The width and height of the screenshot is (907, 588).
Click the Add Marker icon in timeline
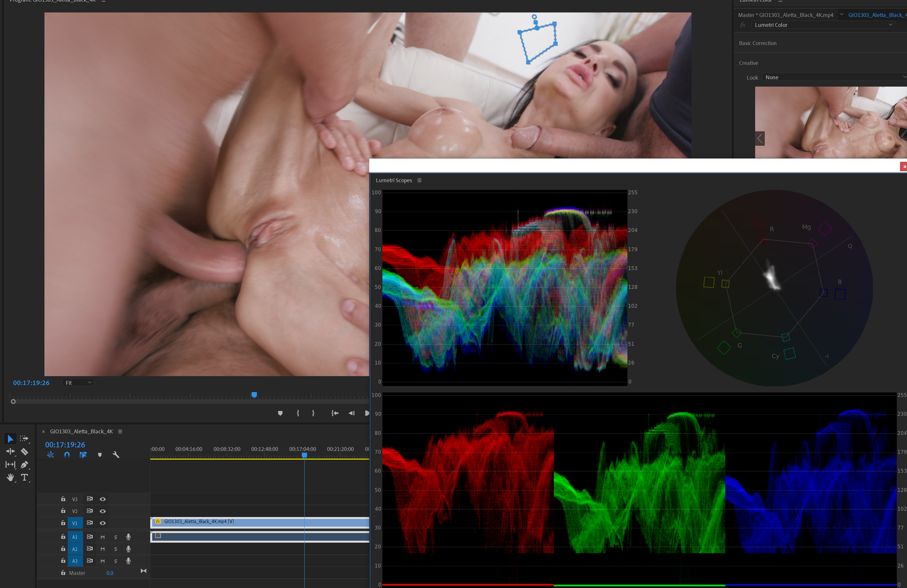[x=100, y=455]
